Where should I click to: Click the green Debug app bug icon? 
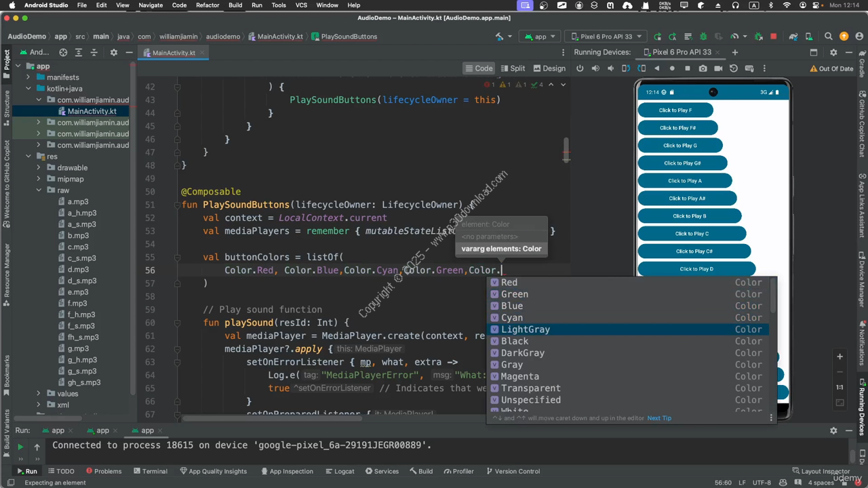click(703, 37)
